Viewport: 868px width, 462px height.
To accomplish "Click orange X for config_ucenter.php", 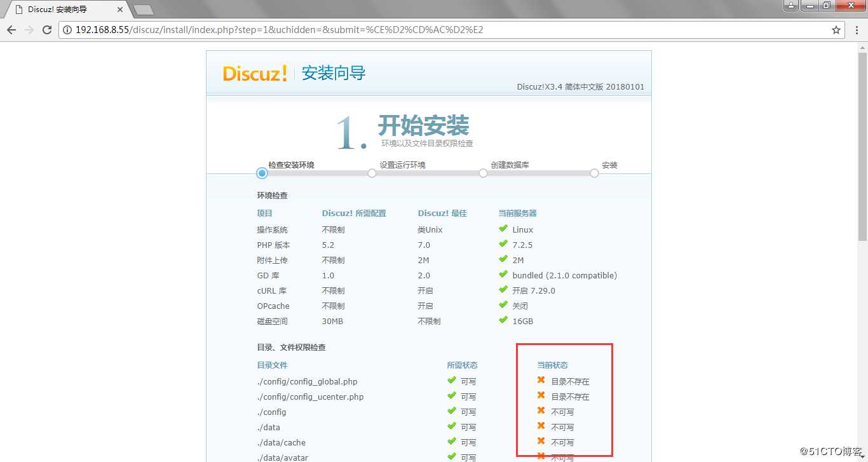I will [541, 395].
